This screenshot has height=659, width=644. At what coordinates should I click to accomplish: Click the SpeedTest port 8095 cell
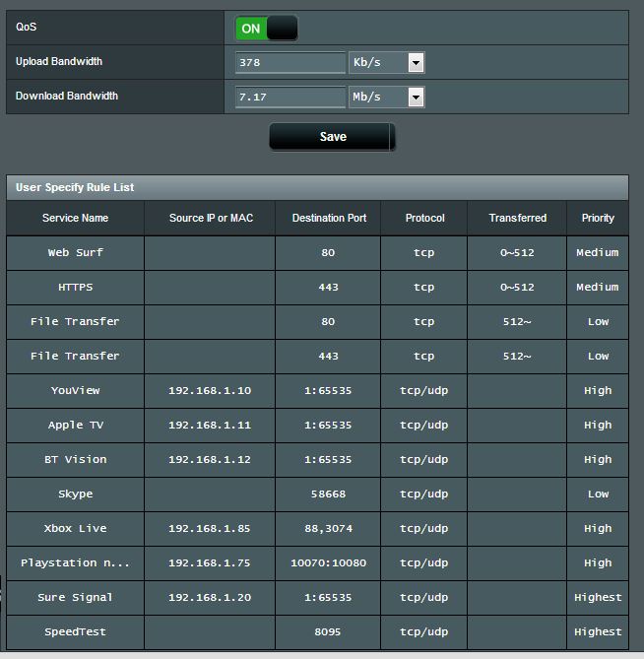click(328, 631)
